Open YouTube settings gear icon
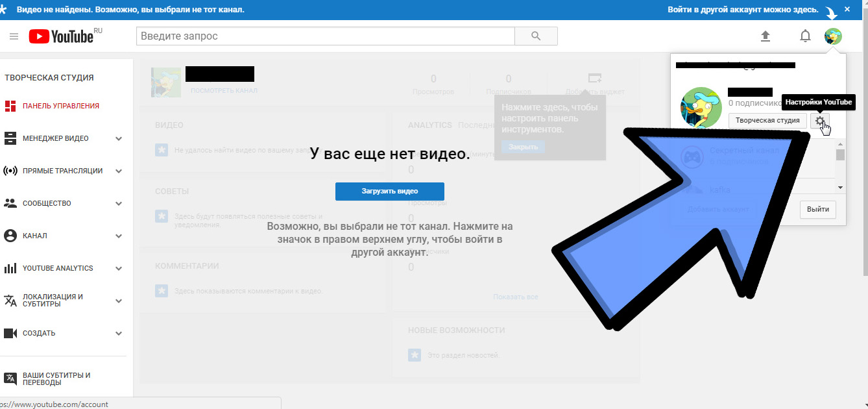868x409 pixels. click(819, 121)
